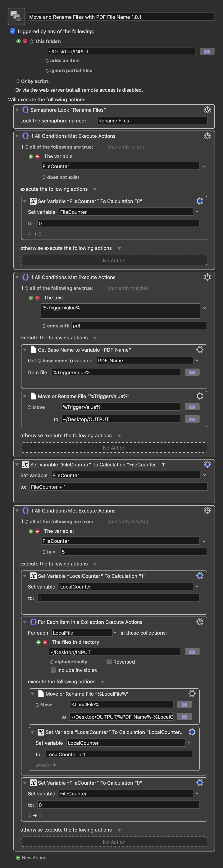
Task: Click the macro icon beside the macro name
Action: click(x=16, y=17)
